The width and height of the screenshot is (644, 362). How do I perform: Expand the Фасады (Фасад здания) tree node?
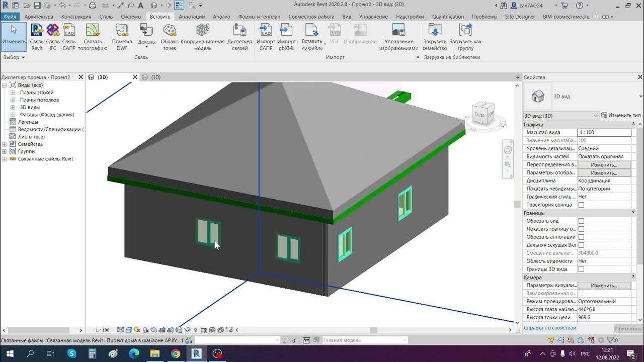(x=13, y=115)
